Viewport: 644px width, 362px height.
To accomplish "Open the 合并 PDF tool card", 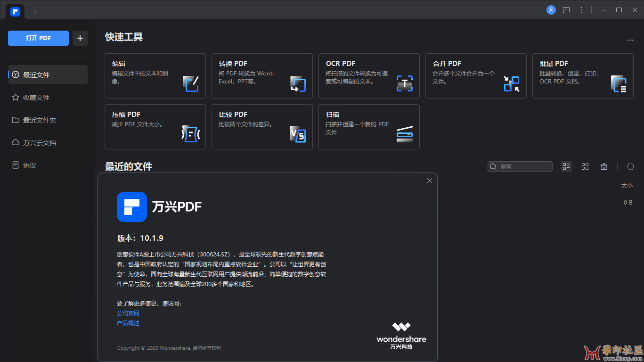I will [x=476, y=76].
